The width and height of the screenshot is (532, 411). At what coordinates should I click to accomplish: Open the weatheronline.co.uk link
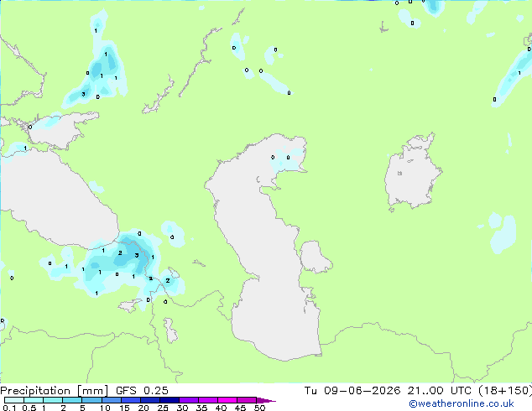tap(462, 403)
